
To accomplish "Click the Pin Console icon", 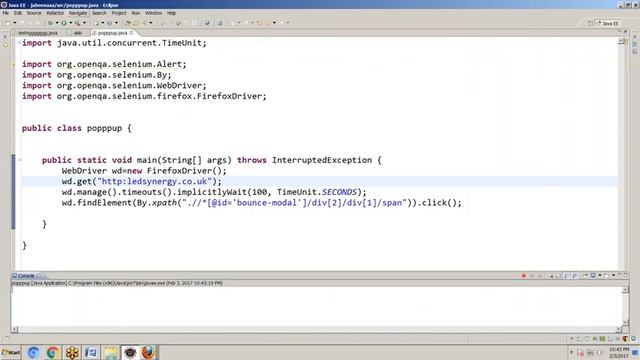I will [x=585, y=276].
